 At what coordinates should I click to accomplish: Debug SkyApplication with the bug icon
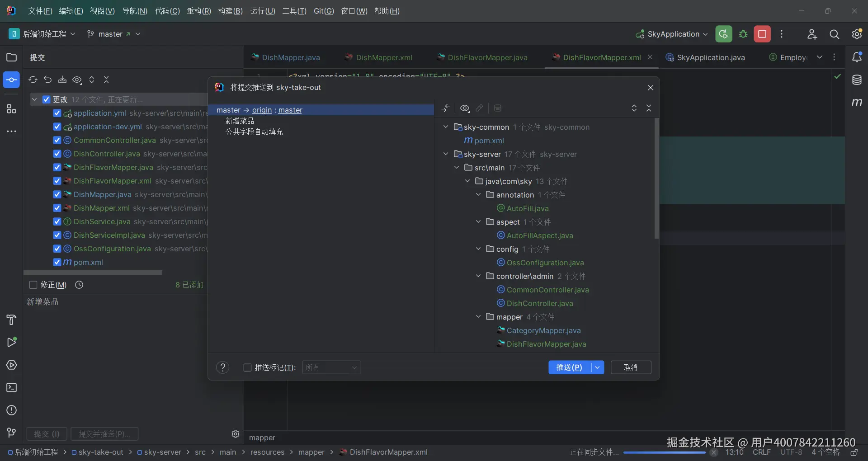pyautogui.click(x=743, y=34)
